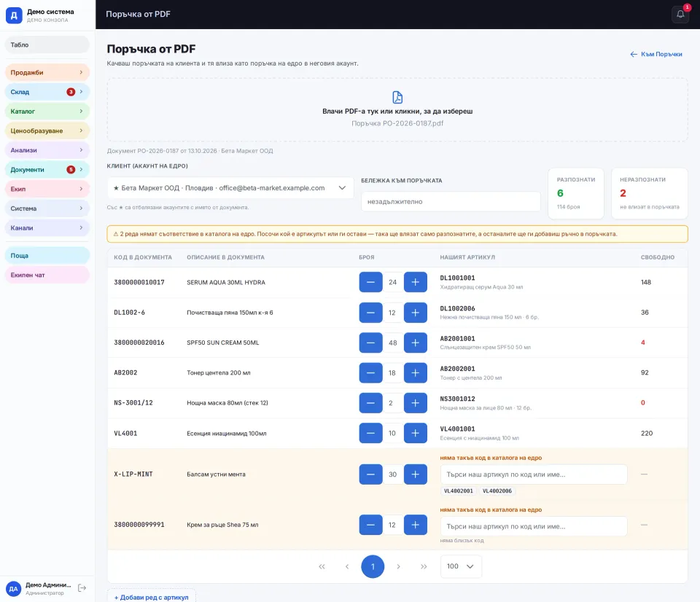The width and height of the screenshot is (700, 602).
Task: Increase quantity for Есенция ниацинамид 100мл
Action: [415, 434]
